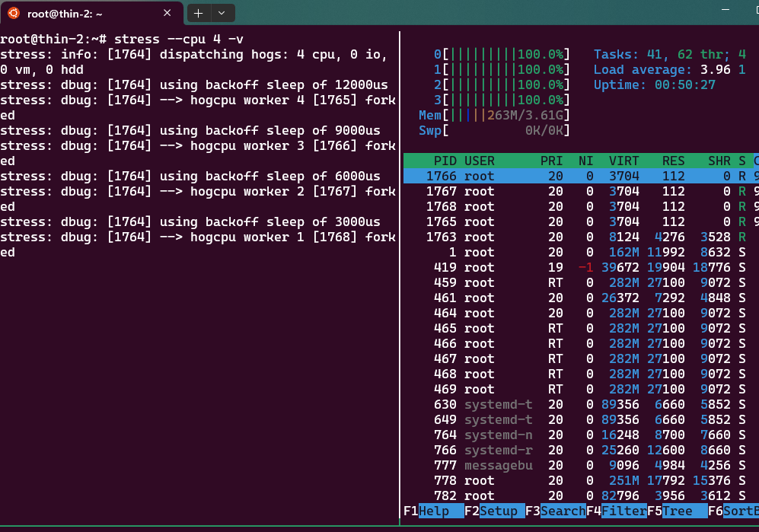Click the Swp usage meter
759x532 pixels.
pos(494,131)
